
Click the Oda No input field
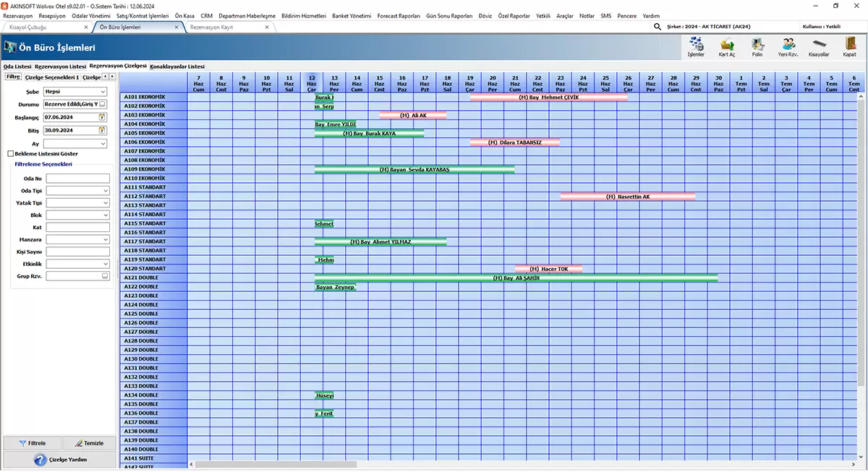(x=77, y=179)
